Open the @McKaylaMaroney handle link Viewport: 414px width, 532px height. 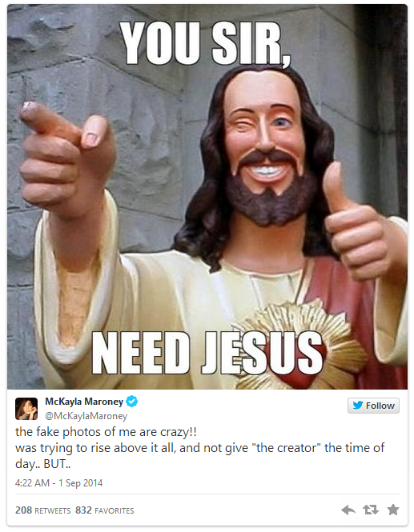(86, 416)
